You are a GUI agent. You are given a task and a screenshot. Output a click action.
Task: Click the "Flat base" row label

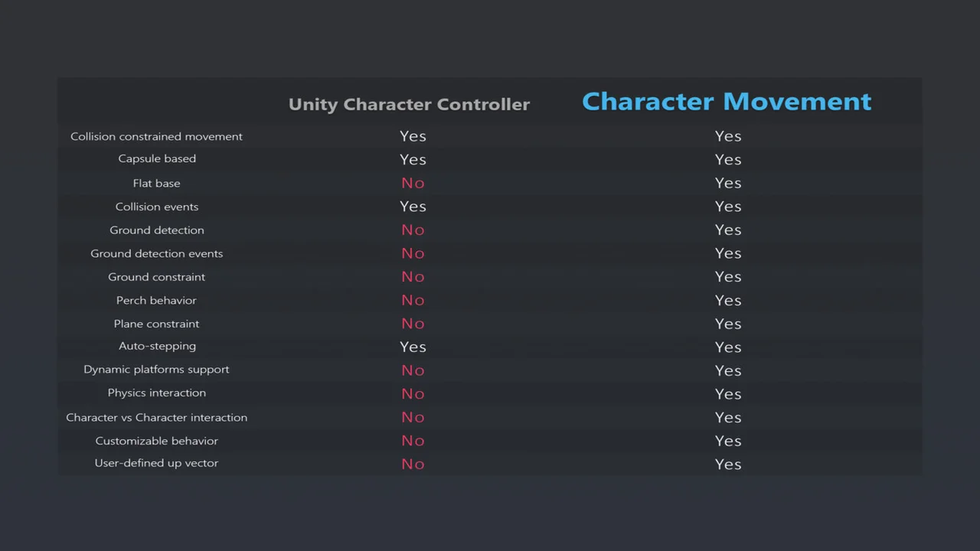156,183
